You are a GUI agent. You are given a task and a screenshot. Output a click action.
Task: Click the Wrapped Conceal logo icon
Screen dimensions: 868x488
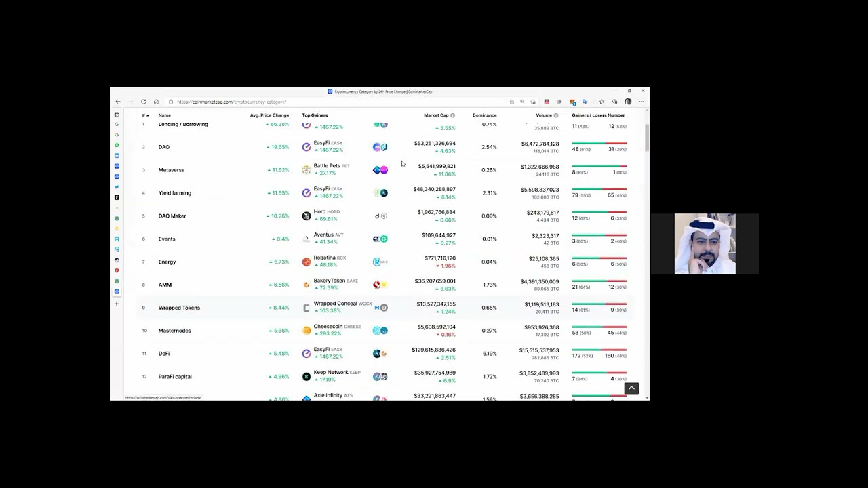pyautogui.click(x=307, y=308)
